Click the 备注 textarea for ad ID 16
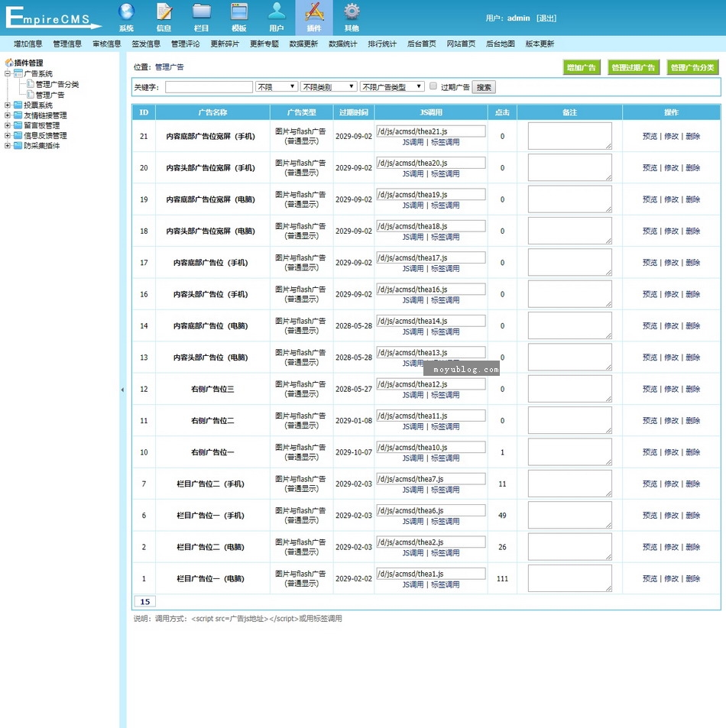The width and height of the screenshot is (726, 728). pos(570,294)
